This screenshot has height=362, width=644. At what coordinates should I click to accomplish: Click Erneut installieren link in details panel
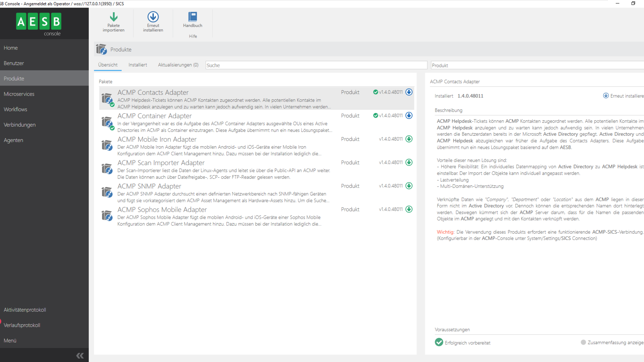click(x=624, y=96)
